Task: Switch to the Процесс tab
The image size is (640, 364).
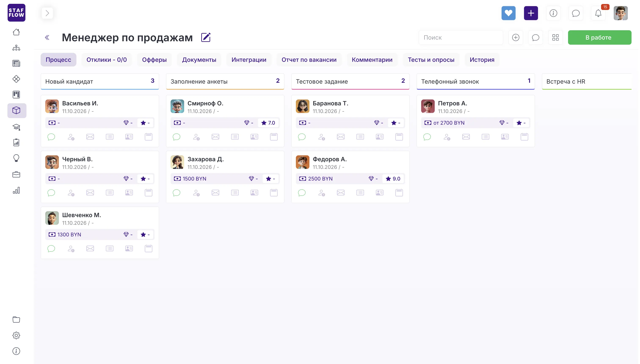Action: pos(58,60)
